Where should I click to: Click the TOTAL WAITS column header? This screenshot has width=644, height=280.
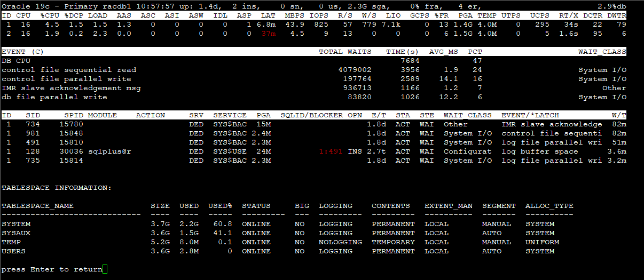(345, 52)
